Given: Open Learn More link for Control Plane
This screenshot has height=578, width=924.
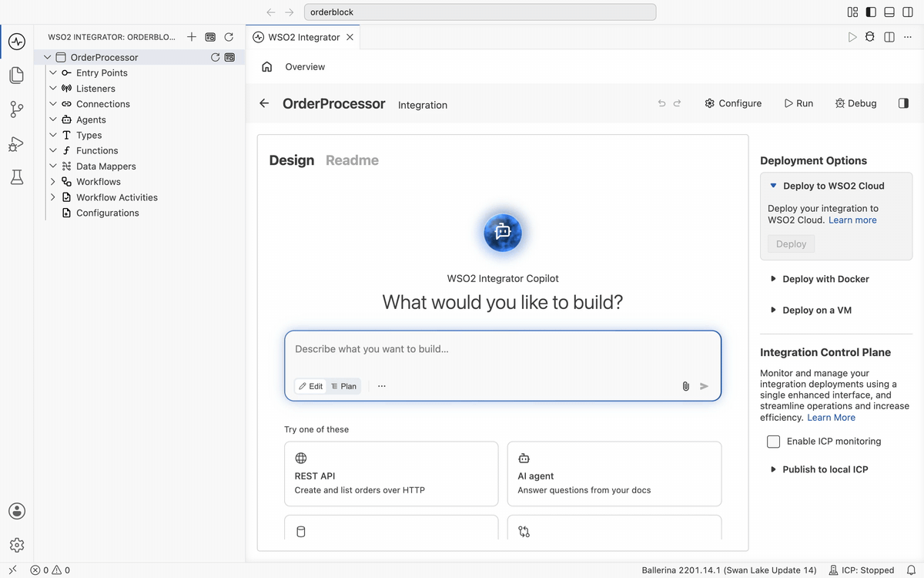Looking at the screenshot, I should tap(831, 418).
